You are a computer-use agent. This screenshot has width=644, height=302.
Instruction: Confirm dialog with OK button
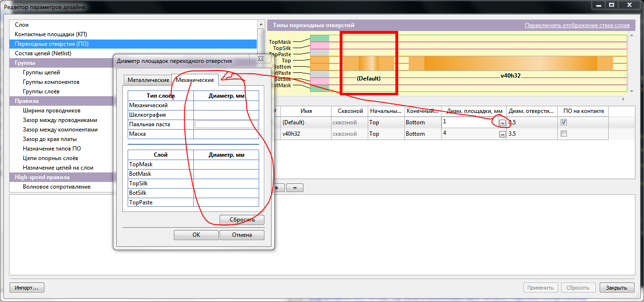tap(196, 235)
